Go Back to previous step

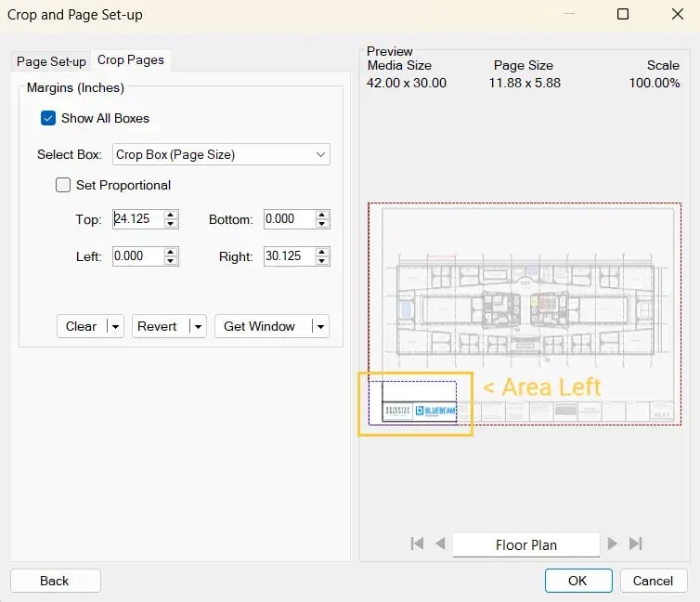[55, 581]
